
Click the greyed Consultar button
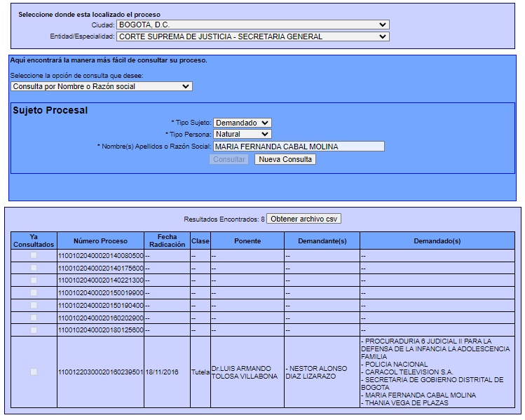[x=229, y=159]
